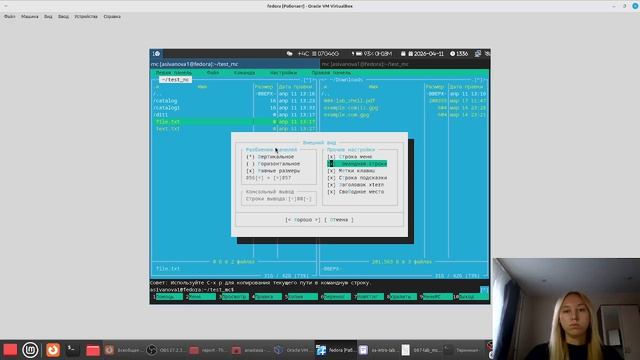This screenshot has width=640, height=360.
Task: Click the left panel Размер column header
Action: [264, 87]
